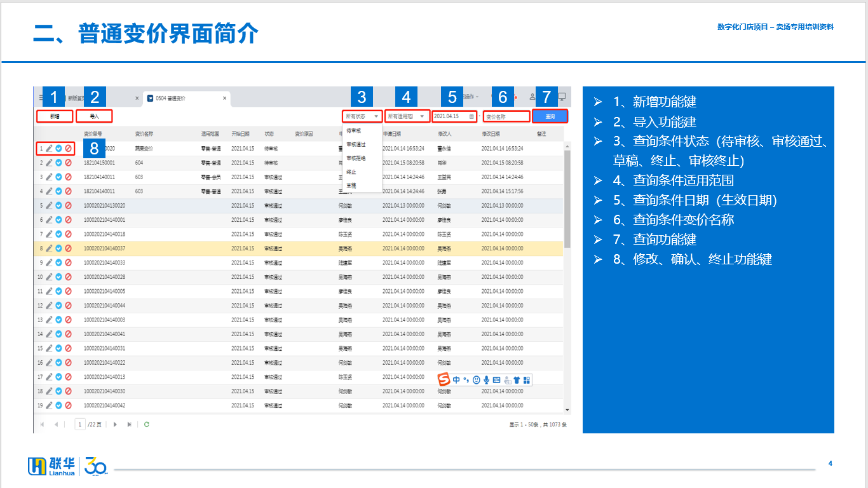
Task: Click the red terminate icon in row 19
Action: pyautogui.click(x=68, y=405)
